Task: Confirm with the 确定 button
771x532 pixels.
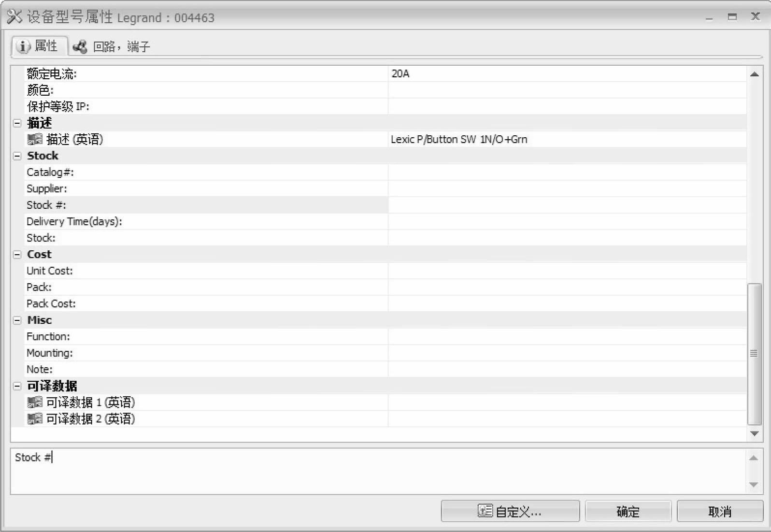Action: coord(628,511)
